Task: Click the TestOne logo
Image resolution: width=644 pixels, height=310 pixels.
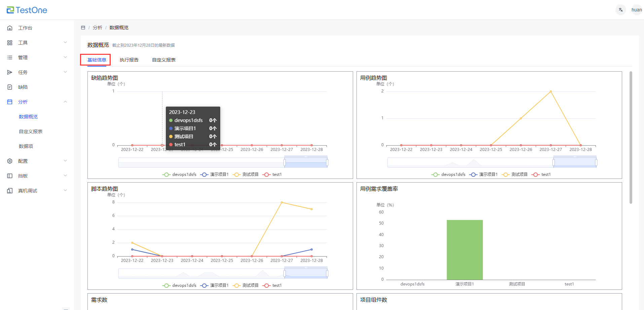Action: tap(27, 10)
